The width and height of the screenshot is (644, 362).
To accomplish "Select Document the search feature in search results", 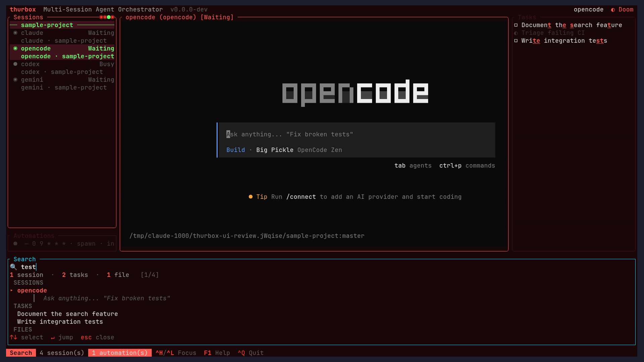I will [67, 314].
